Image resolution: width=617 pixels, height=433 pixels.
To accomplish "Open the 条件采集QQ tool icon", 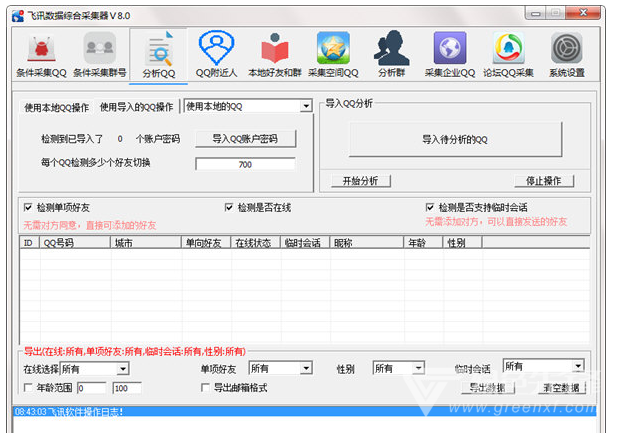I will tap(41, 56).
